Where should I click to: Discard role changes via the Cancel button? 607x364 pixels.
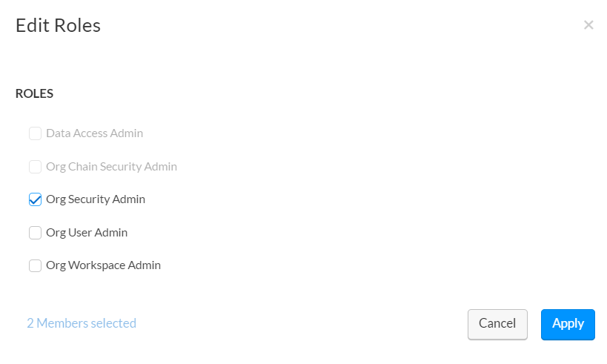point(497,324)
